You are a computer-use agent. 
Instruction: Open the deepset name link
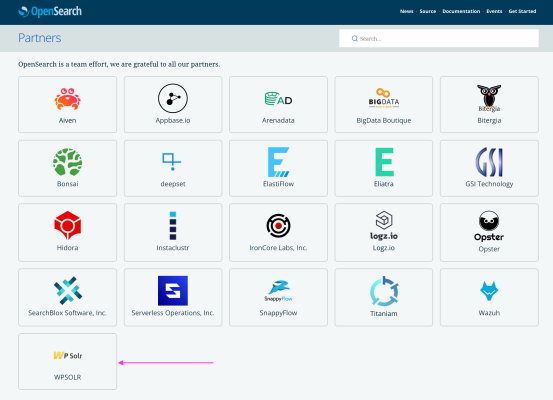coord(173,184)
